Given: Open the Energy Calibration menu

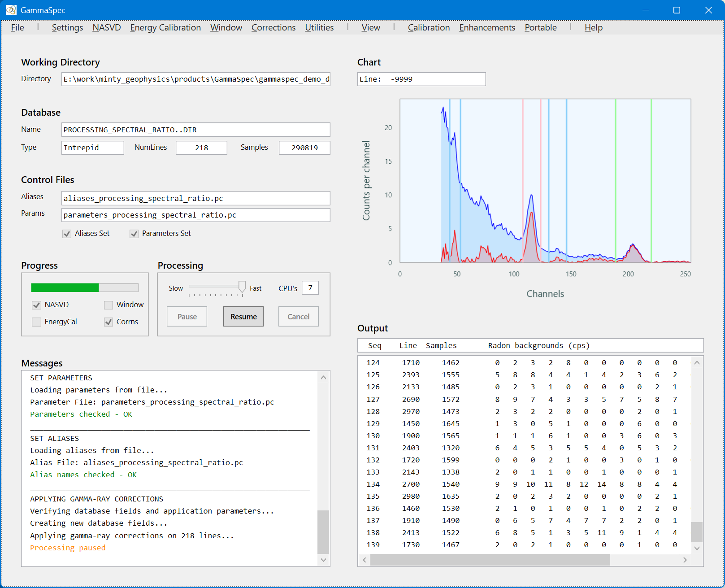Looking at the screenshot, I should point(165,27).
